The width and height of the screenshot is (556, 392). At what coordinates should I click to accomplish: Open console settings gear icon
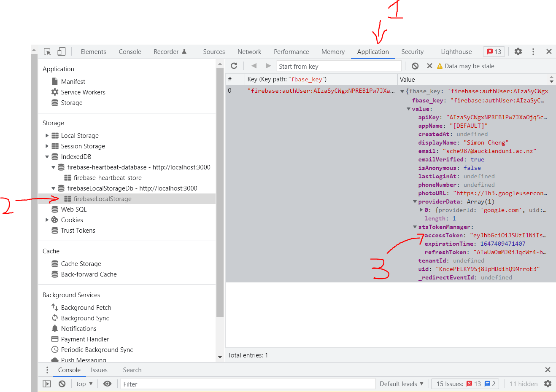pos(548,384)
